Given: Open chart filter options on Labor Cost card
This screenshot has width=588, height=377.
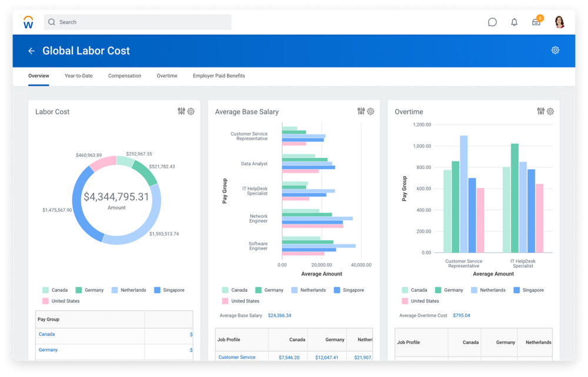Looking at the screenshot, I should click(181, 111).
